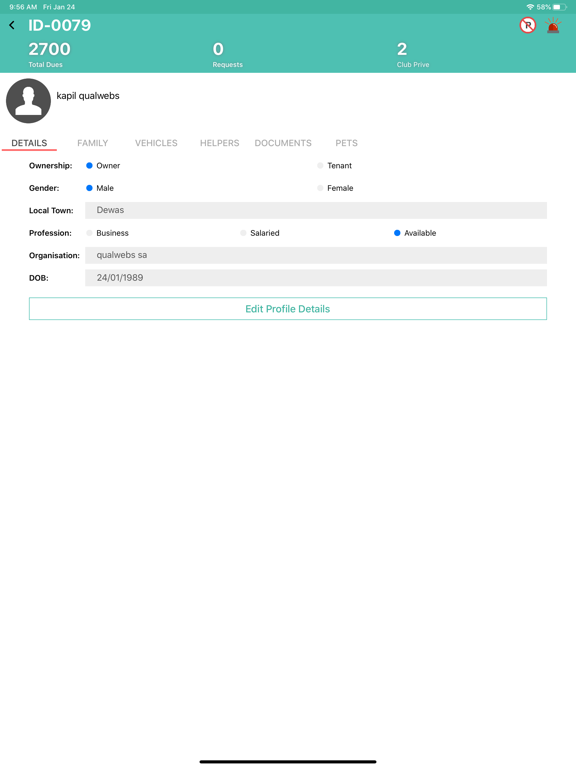Open the 0 Requests summary

pyautogui.click(x=227, y=54)
